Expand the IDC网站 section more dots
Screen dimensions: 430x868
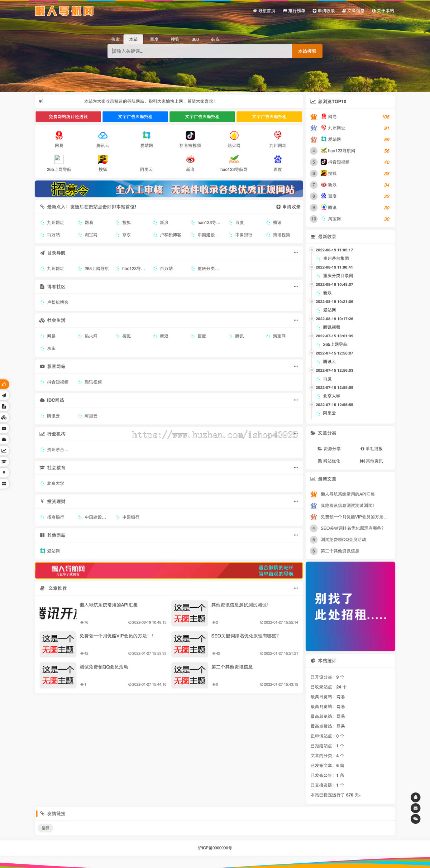point(296,400)
